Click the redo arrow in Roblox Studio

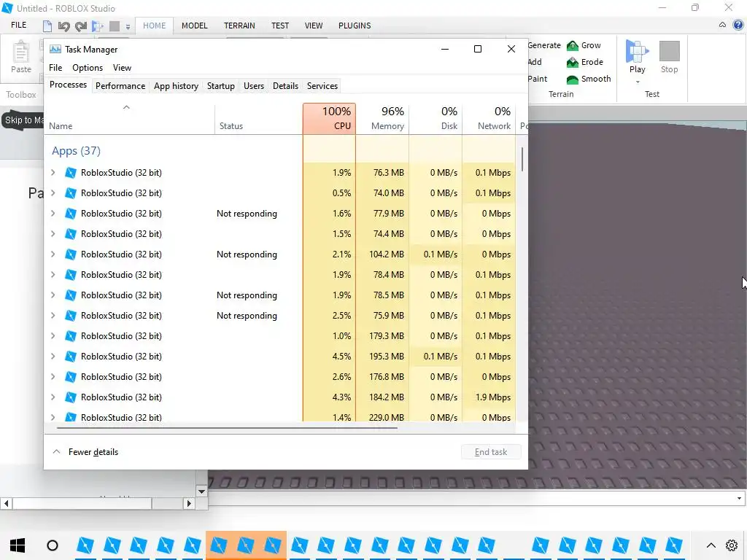pyautogui.click(x=80, y=26)
